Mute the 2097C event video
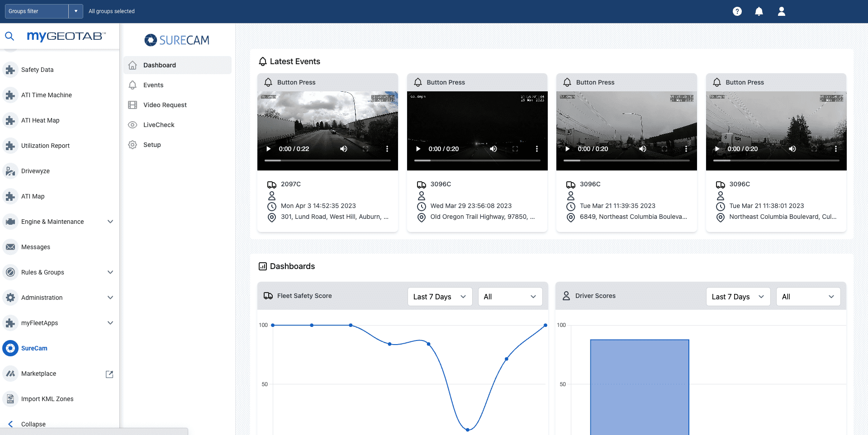 (344, 149)
